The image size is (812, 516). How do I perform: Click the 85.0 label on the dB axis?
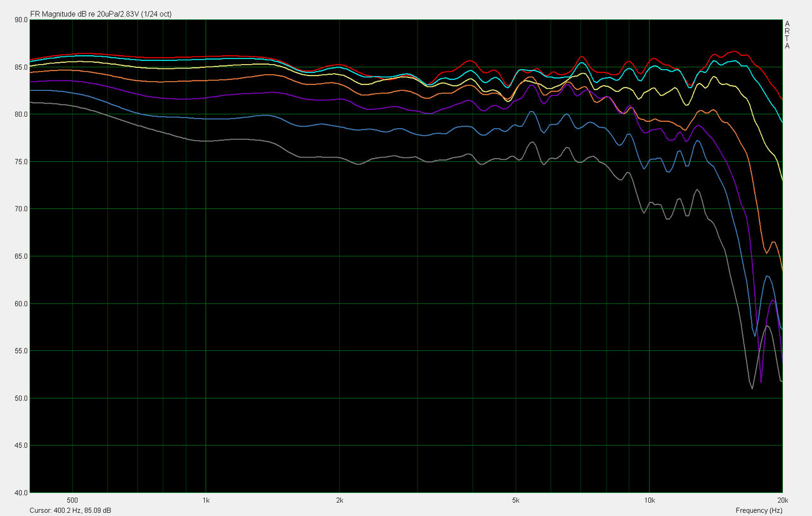[x=21, y=67]
